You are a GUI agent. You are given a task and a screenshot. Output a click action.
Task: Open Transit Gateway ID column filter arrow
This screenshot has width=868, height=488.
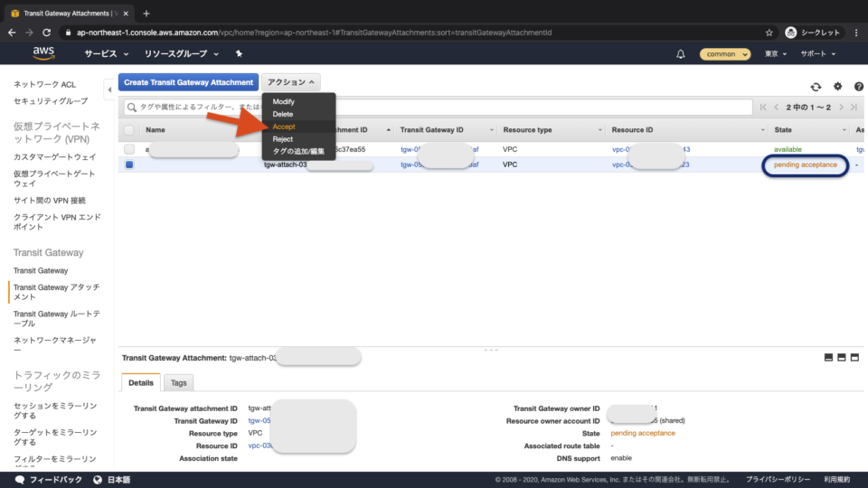click(x=491, y=130)
